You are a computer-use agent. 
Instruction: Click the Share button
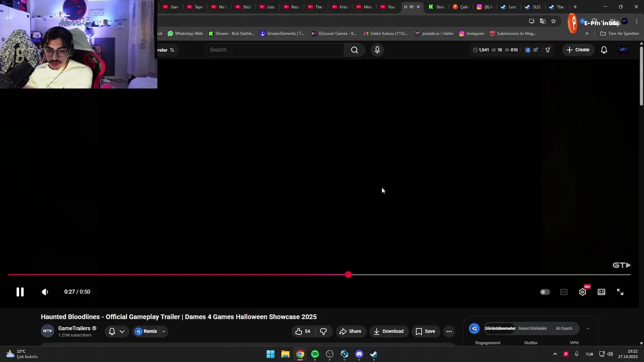(x=350, y=331)
